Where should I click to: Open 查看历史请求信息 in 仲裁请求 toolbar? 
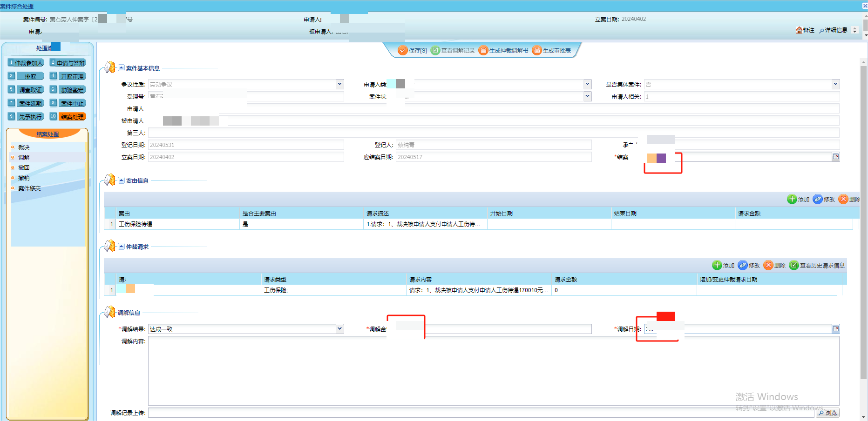pos(794,265)
